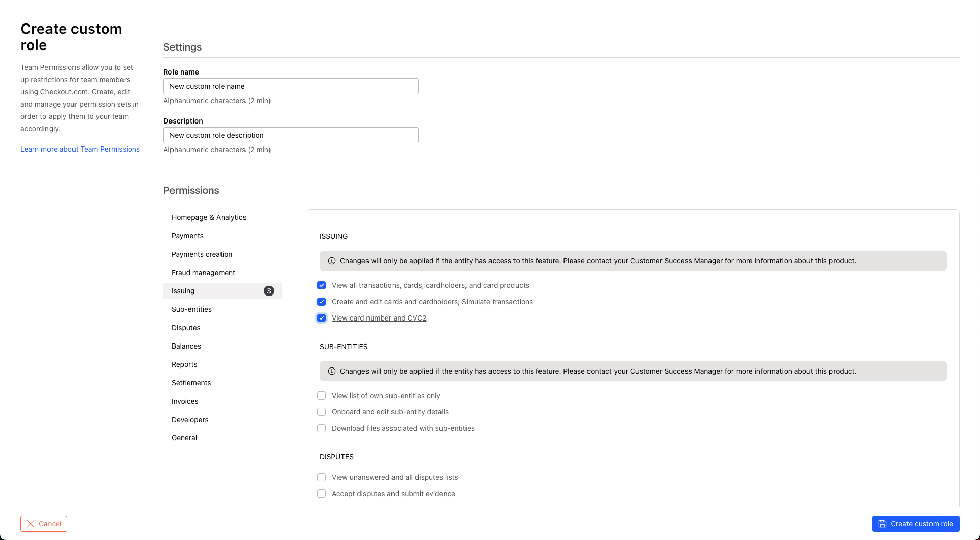Click the info icon in the Sub-entities notice
980x540 pixels.
(x=332, y=371)
